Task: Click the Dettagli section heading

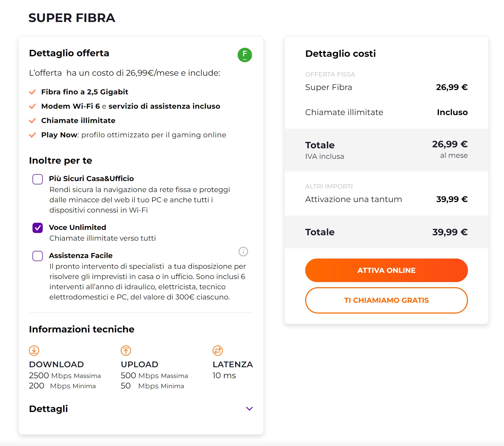Action: pyautogui.click(x=48, y=409)
